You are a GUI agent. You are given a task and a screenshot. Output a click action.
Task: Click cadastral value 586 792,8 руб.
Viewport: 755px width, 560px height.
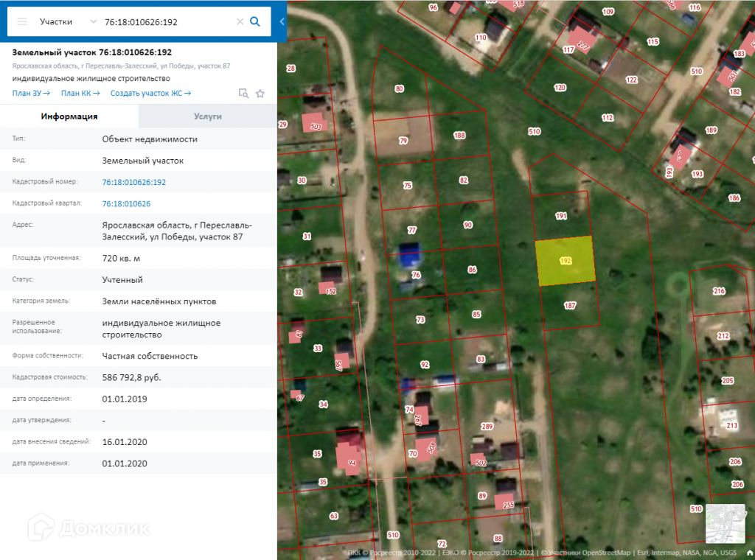(x=131, y=378)
